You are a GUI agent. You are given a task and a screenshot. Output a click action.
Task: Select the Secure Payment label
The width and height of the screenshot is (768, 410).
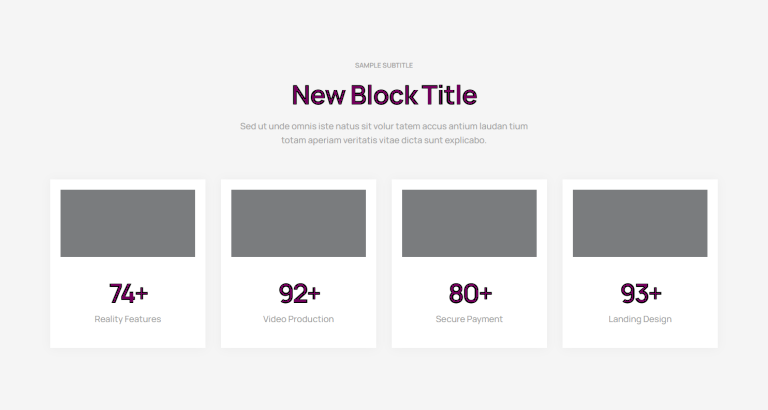point(469,319)
